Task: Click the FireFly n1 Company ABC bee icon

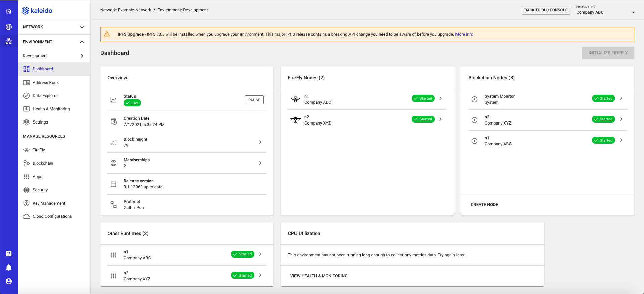Action: pyautogui.click(x=296, y=99)
